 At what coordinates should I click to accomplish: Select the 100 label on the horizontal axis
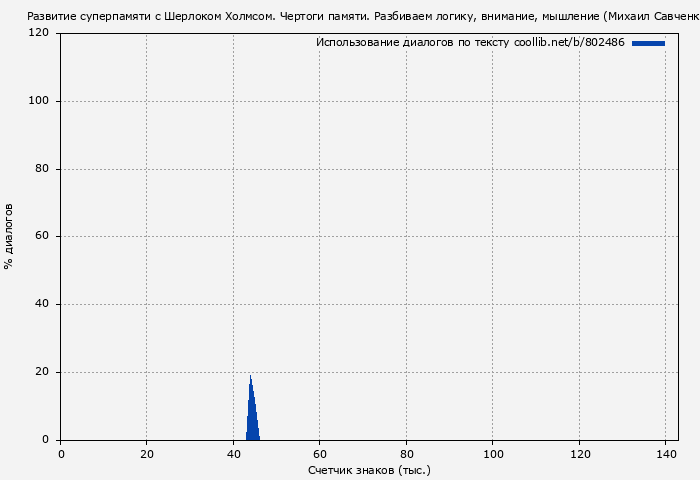[x=492, y=454]
